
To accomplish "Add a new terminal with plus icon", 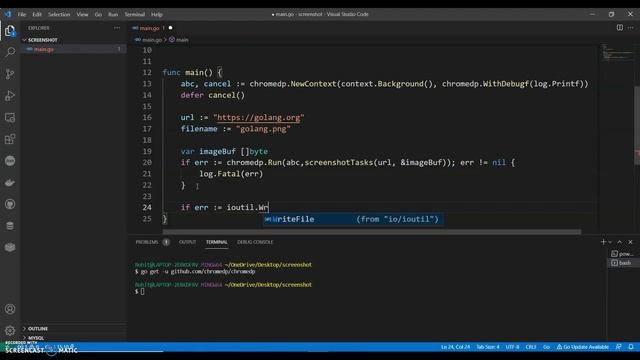I will [603, 242].
